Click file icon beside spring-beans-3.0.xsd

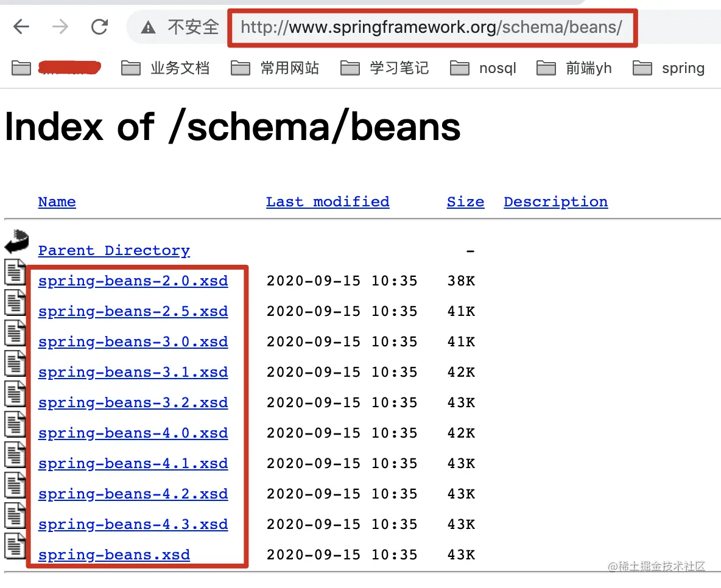point(15,332)
